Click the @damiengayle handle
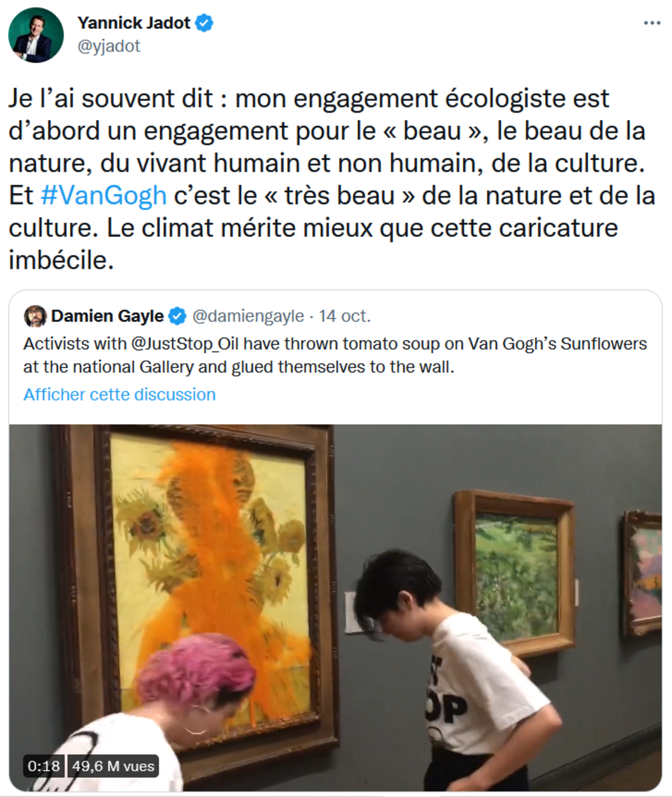 point(248,316)
